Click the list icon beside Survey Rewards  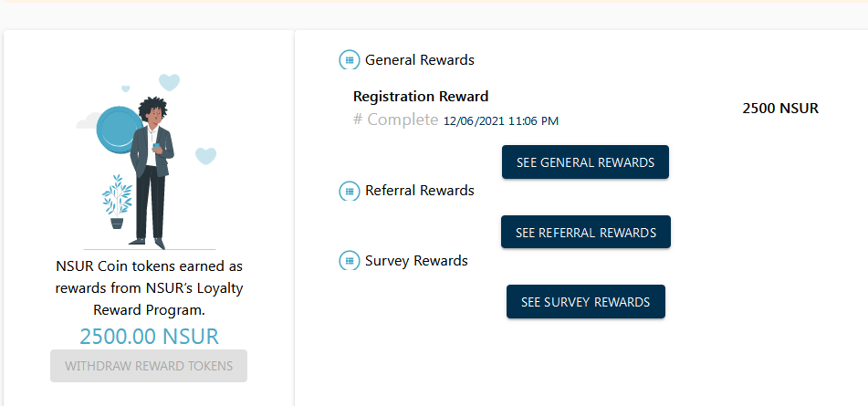[x=349, y=261]
